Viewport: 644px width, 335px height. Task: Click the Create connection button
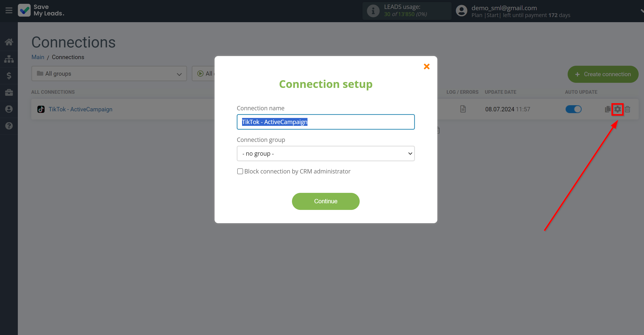click(603, 74)
